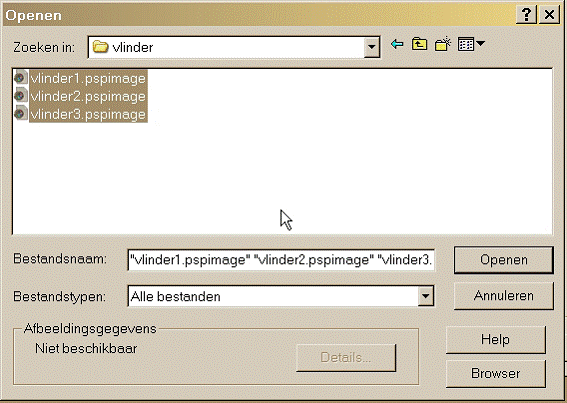This screenshot has height=403, width=567.
Task: Click the vlinder2.pspimage file icon
Action: click(x=20, y=96)
